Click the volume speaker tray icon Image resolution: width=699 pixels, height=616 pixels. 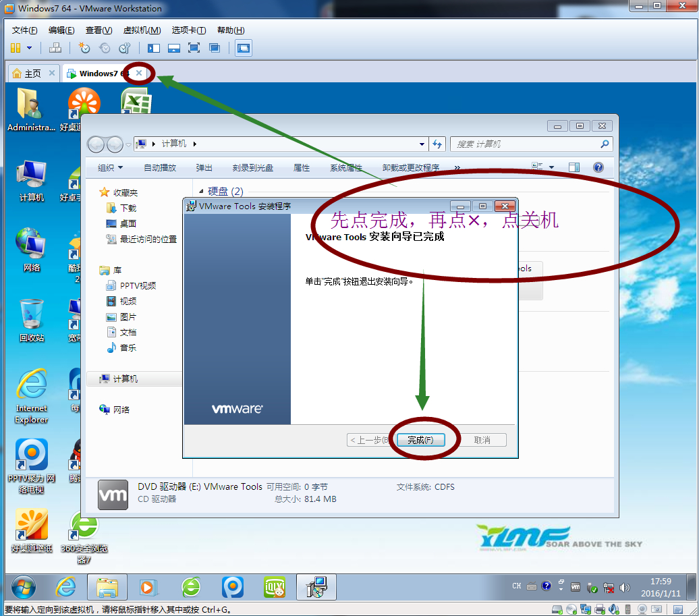625,588
